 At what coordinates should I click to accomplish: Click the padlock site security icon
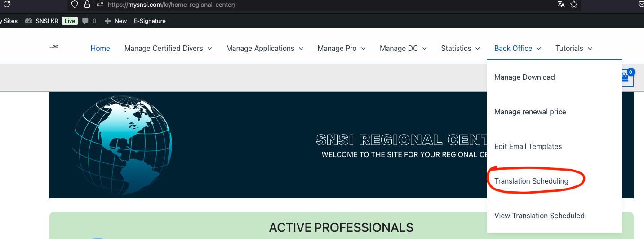tap(87, 5)
